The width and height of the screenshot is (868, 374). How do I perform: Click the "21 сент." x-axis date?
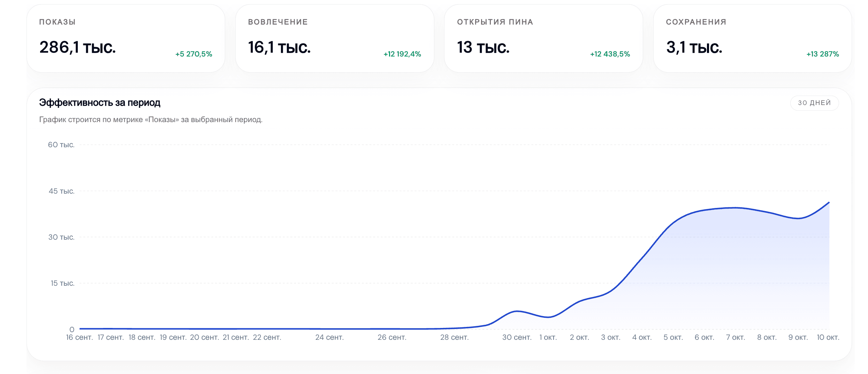[236, 337]
